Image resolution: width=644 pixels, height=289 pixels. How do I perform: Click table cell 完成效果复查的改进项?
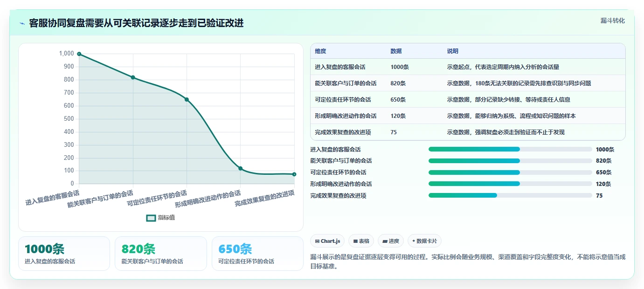(343, 132)
